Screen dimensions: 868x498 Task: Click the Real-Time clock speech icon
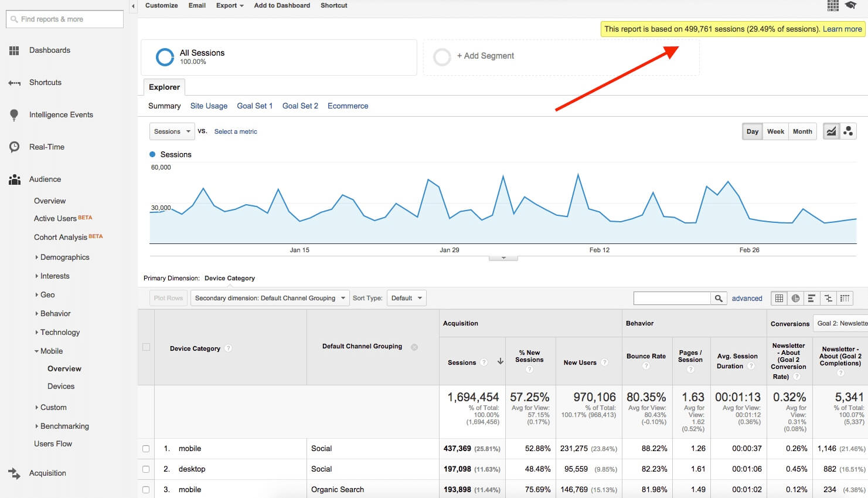click(x=14, y=147)
